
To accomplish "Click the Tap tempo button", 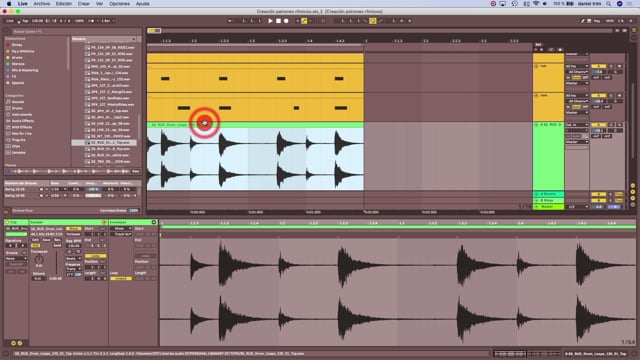I will 25,21.
